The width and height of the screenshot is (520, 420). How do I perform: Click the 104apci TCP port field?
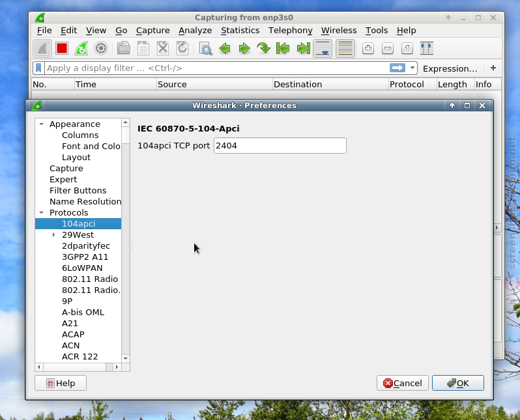click(280, 145)
